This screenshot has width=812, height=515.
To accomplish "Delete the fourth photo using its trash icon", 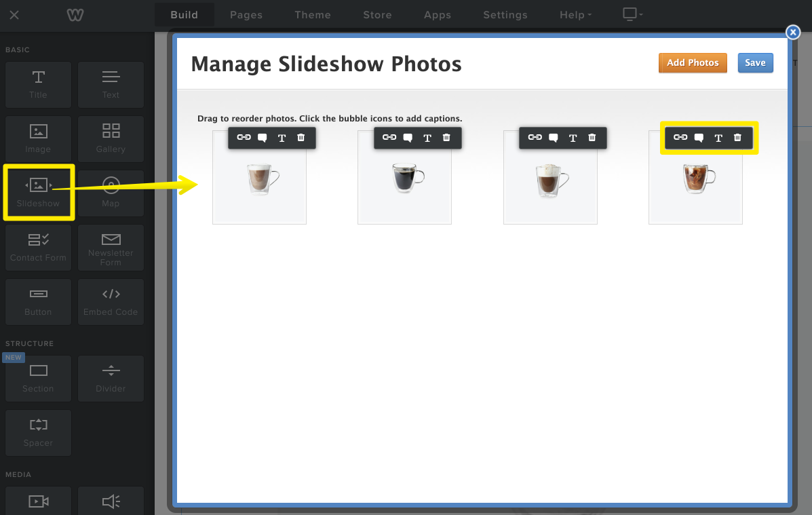I will (737, 138).
